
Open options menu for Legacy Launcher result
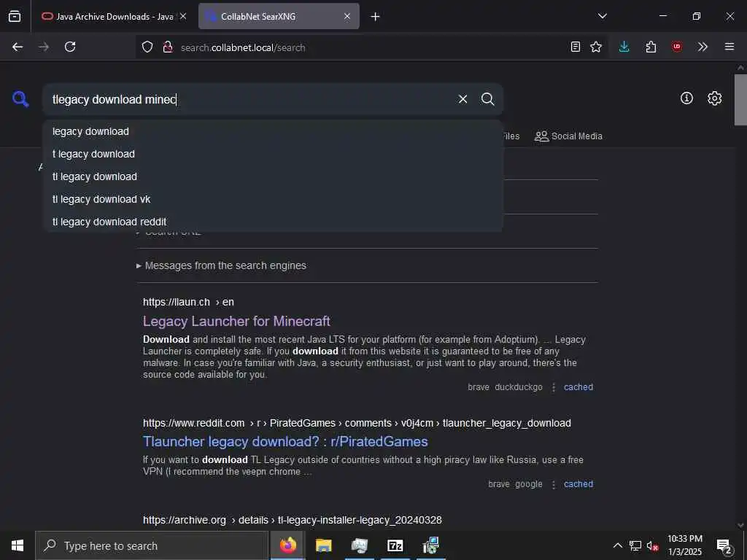553,388
